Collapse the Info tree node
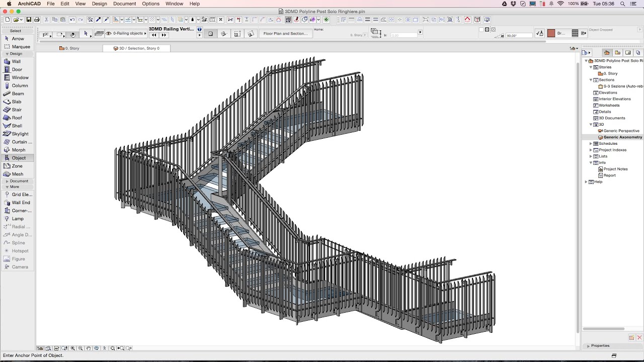 [591, 163]
